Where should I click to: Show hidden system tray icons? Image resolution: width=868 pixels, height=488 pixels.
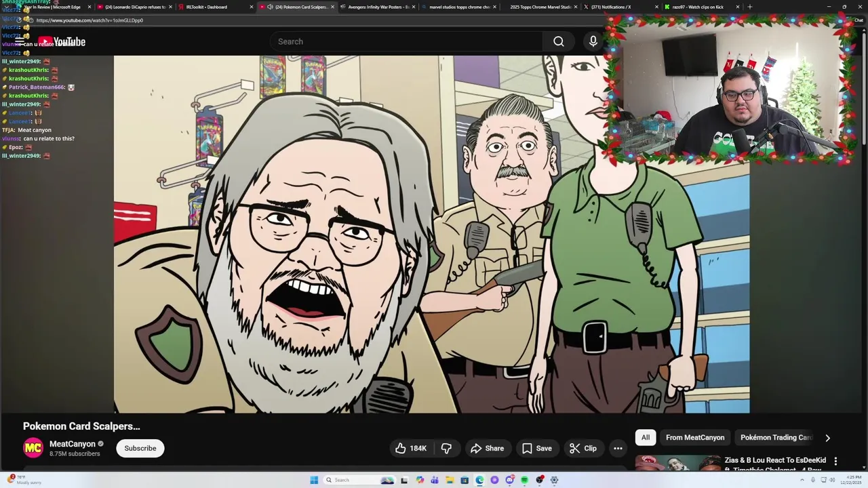[x=802, y=480]
